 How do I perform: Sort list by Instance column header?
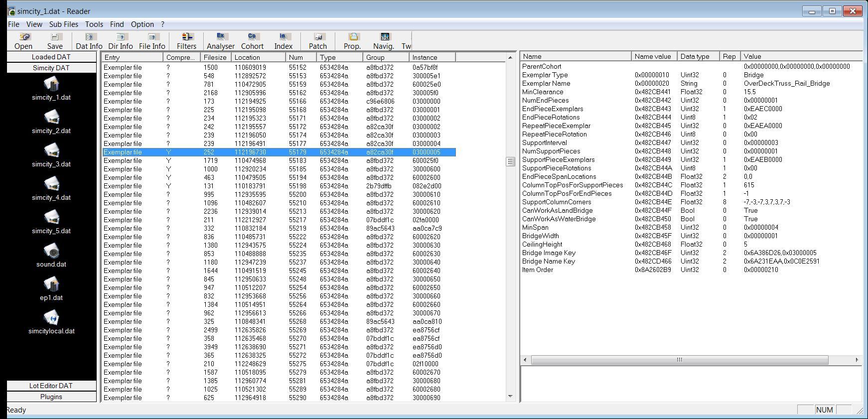point(432,57)
